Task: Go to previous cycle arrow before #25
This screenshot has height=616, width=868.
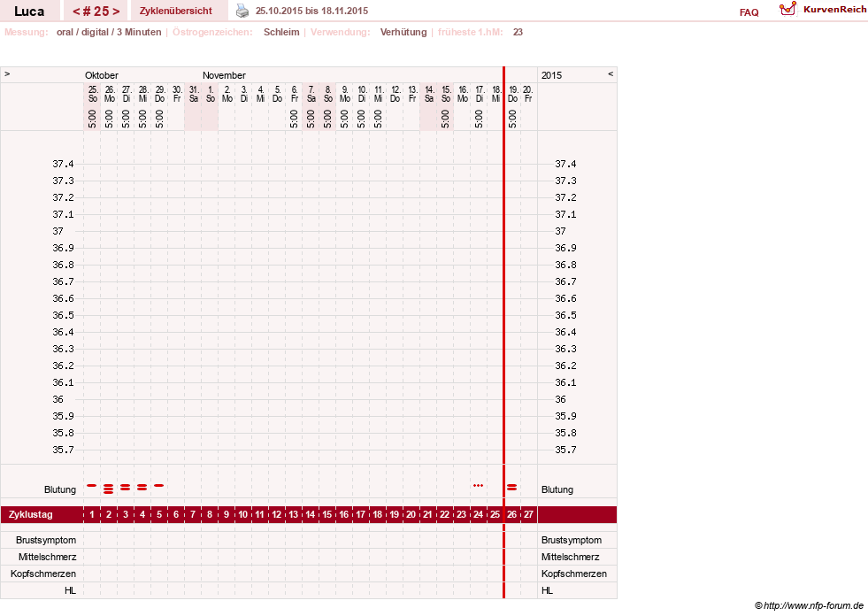Action: (x=76, y=12)
